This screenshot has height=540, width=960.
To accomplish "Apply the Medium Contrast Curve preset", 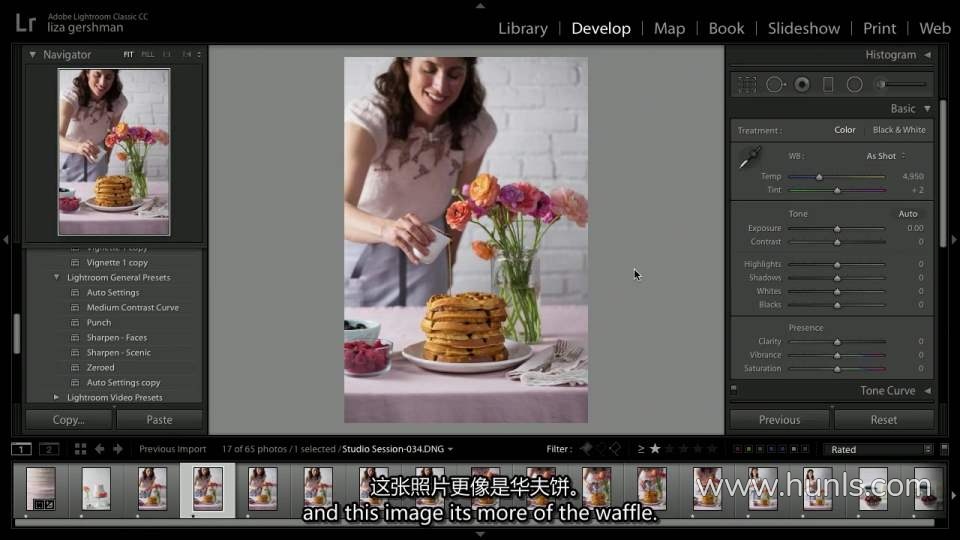I will point(132,307).
